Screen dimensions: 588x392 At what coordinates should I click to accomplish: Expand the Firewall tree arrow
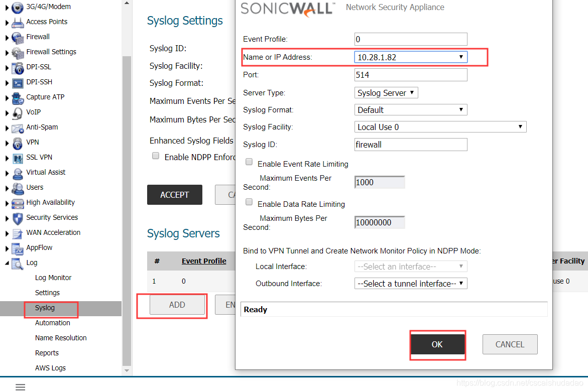(7, 38)
